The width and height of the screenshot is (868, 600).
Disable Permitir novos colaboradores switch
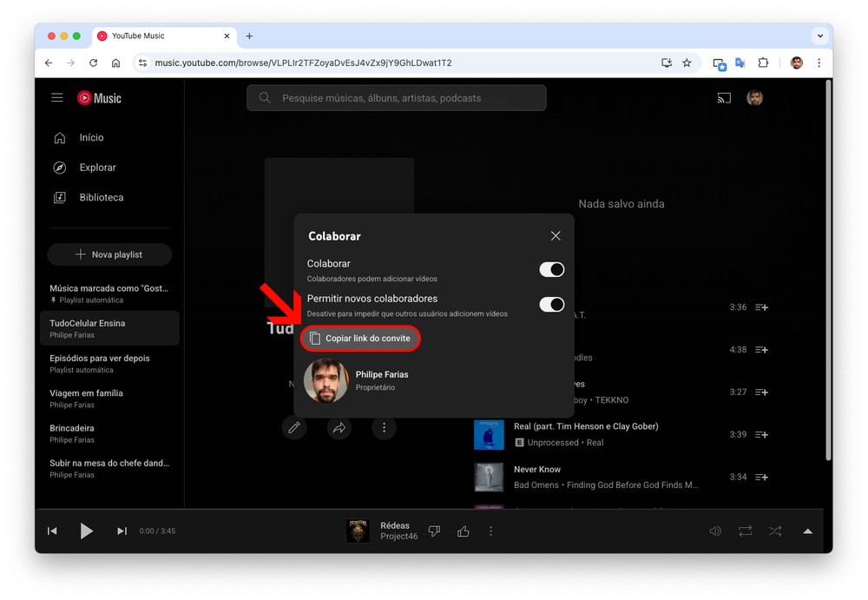pyautogui.click(x=551, y=305)
